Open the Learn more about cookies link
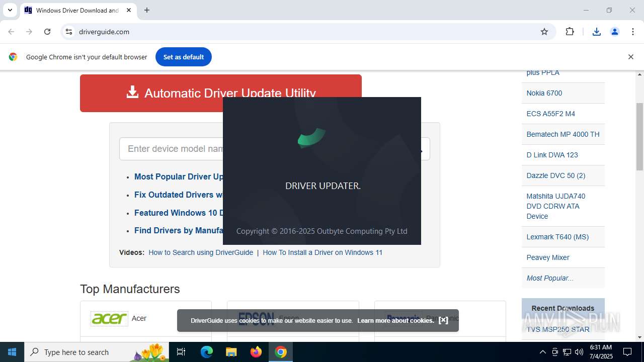This screenshot has height=362, width=644. pyautogui.click(x=395, y=320)
